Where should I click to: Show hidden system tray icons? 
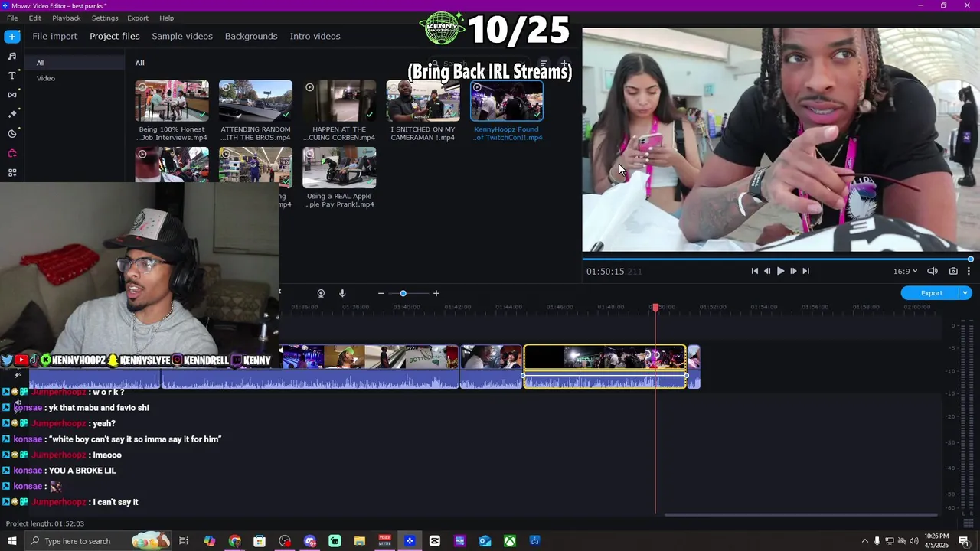[864, 541]
